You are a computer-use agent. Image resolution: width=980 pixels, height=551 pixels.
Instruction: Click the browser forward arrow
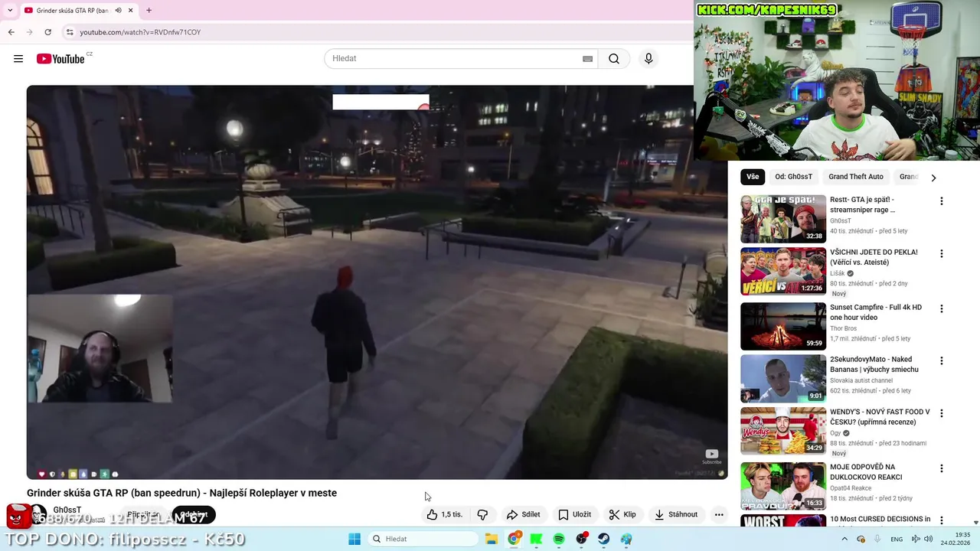(29, 32)
